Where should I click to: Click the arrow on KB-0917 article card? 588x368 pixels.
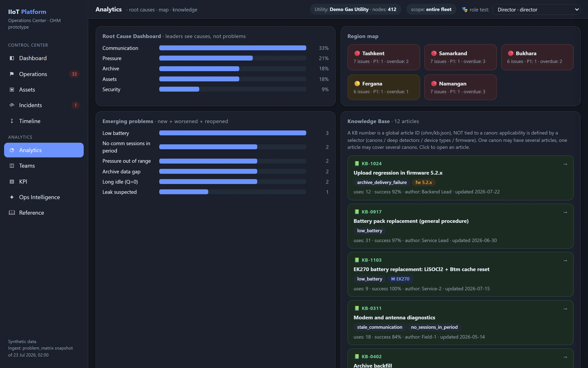coord(565,212)
